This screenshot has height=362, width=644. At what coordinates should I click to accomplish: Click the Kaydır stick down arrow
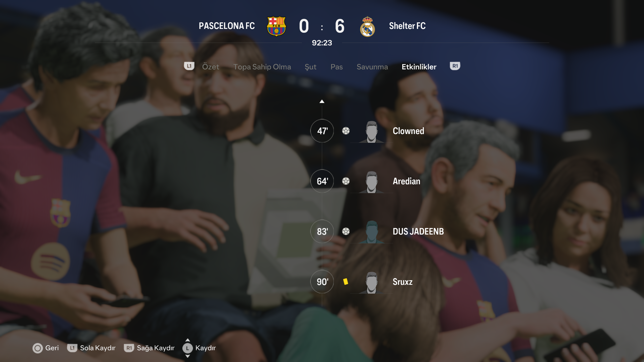(188, 356)
